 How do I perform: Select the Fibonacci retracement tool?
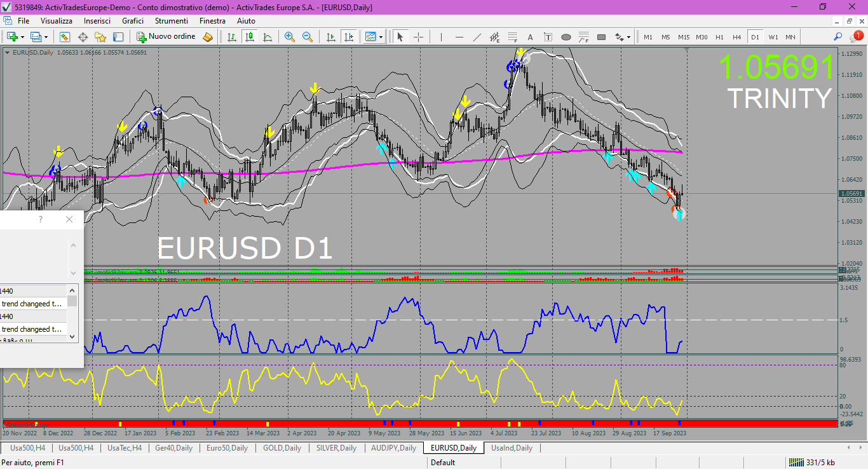pos(512,37)
